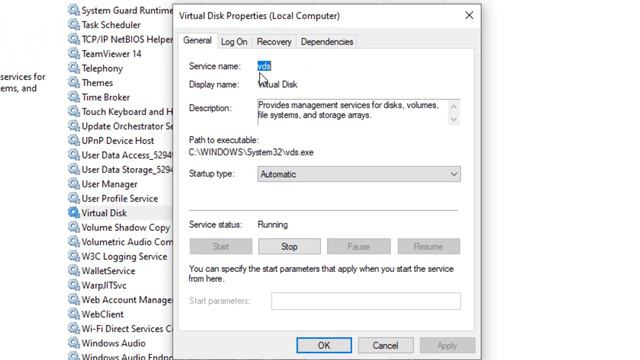640x360 pixels.
Task: Click the gear icon beside TeamViewer 14
Action: (x=74, y=53)
